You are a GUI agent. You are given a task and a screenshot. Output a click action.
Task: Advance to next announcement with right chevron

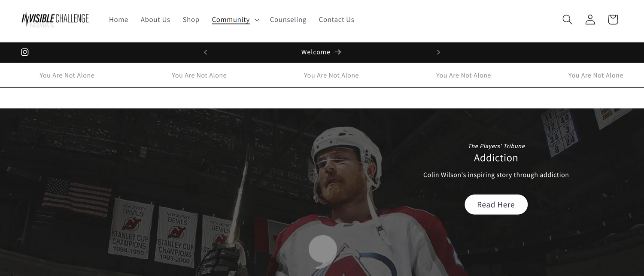tap(438, 52)
